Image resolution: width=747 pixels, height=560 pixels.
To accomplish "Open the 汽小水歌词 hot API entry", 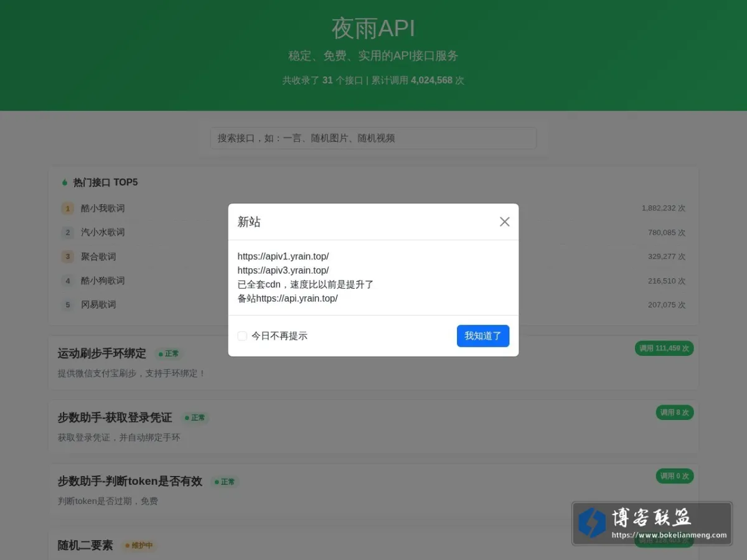I will pyautogui.click(x=103, y=232).
